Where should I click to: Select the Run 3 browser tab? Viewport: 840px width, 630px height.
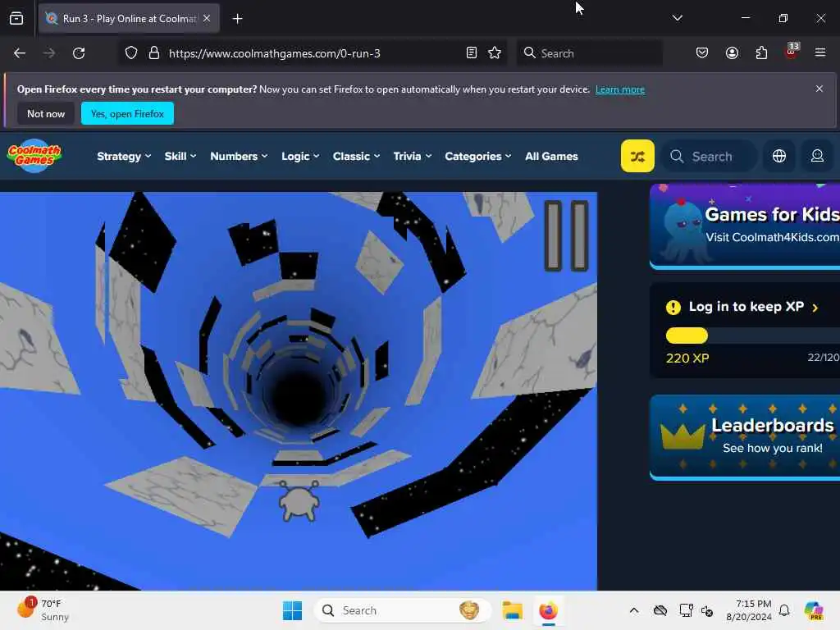click(x=129, y=19)
